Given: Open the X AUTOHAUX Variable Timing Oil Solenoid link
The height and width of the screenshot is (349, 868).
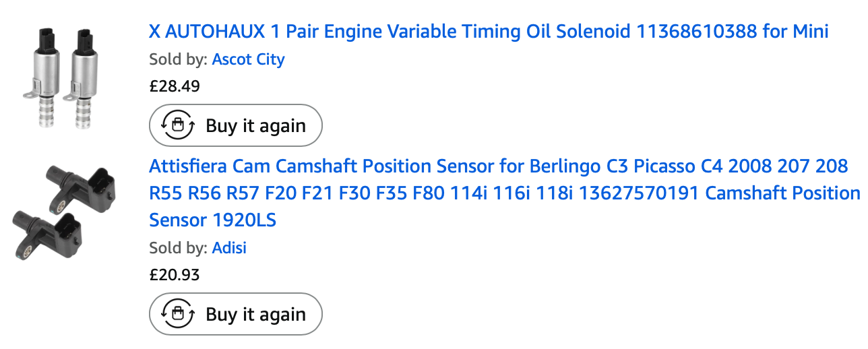Looking at the screenshot, I should (488, 31).
